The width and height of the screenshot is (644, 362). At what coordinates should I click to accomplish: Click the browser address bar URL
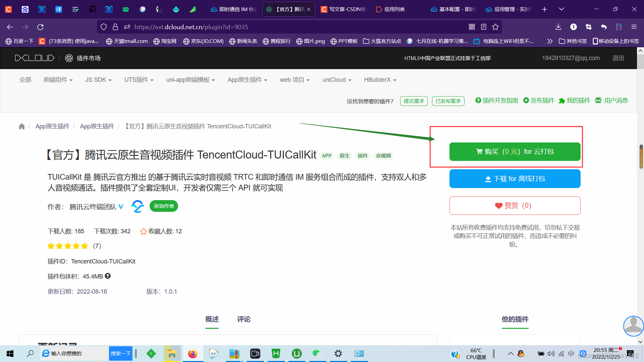point(191,27)
